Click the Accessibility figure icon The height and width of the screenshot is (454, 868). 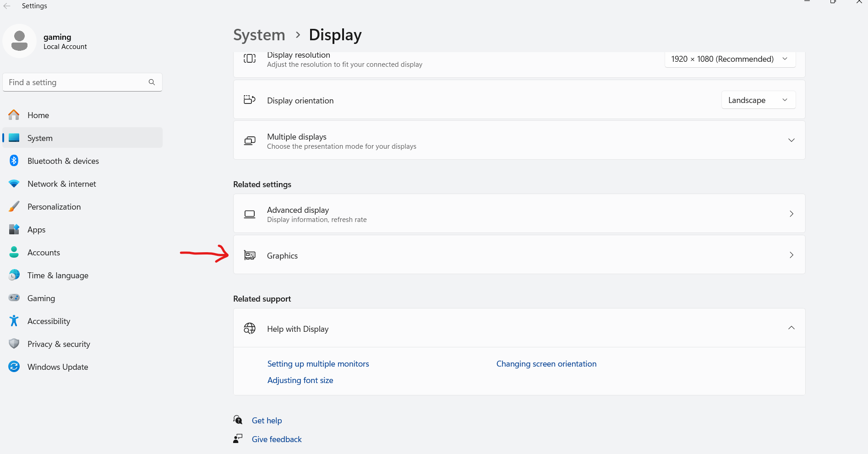[14, 321]
